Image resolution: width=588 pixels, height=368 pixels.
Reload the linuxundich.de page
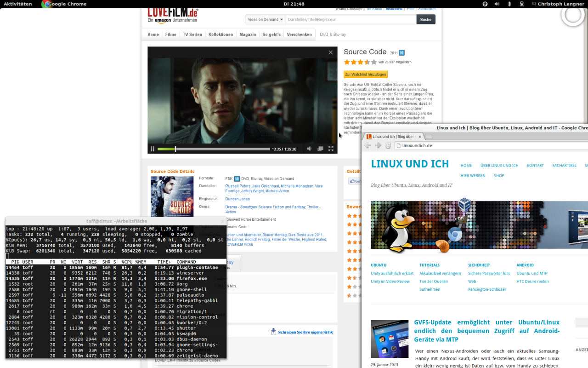[388, 145]
